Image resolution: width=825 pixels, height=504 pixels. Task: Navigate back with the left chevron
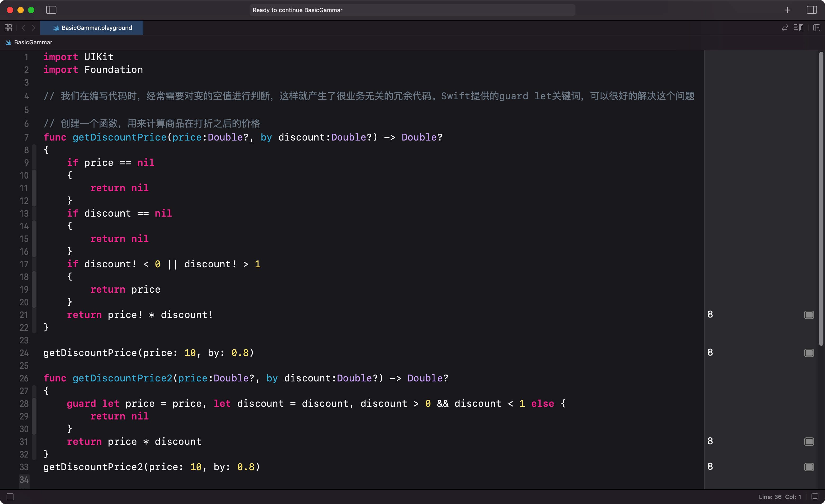point(24,28)
